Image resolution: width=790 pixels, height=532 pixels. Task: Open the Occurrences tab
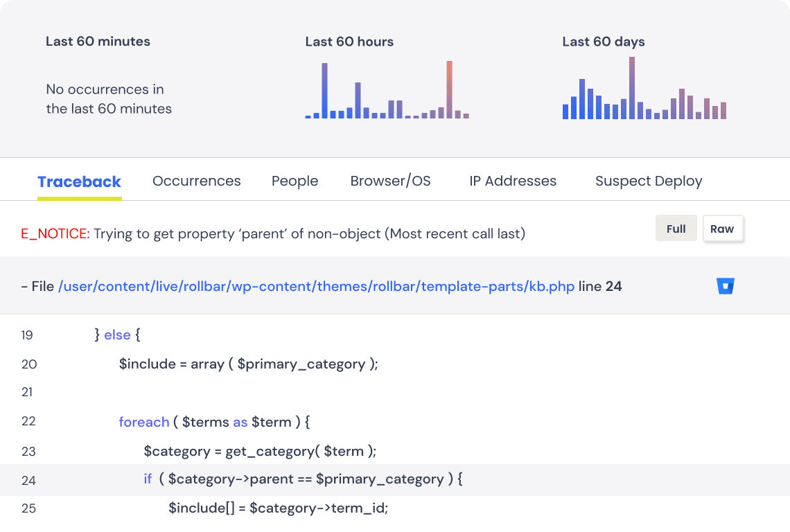click(196, 181)
